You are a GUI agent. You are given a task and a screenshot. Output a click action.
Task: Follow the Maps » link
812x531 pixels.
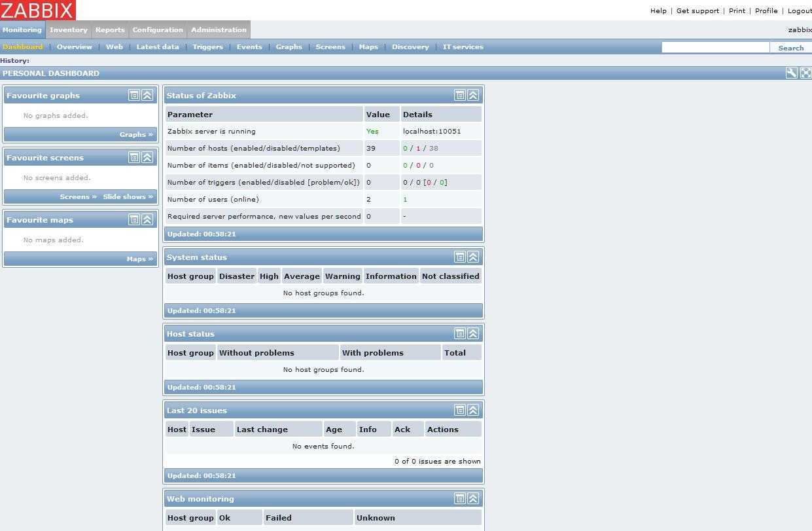[x=139, y=259]
